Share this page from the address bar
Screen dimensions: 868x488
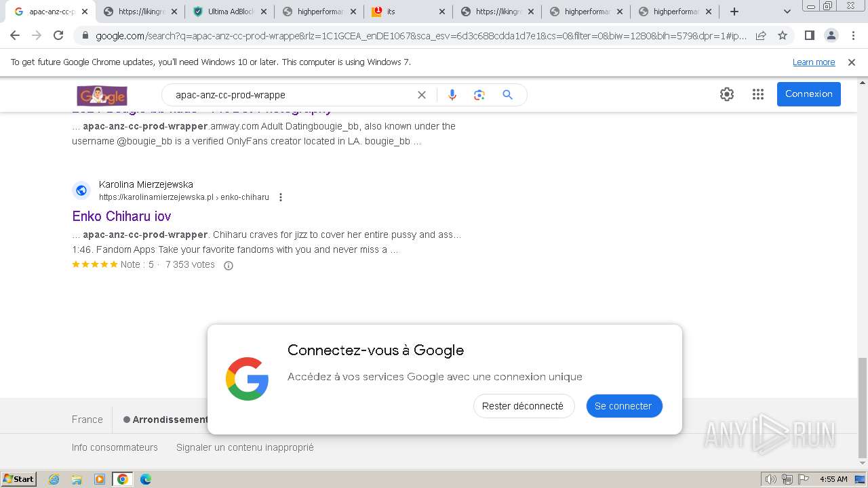pos(761,35)
